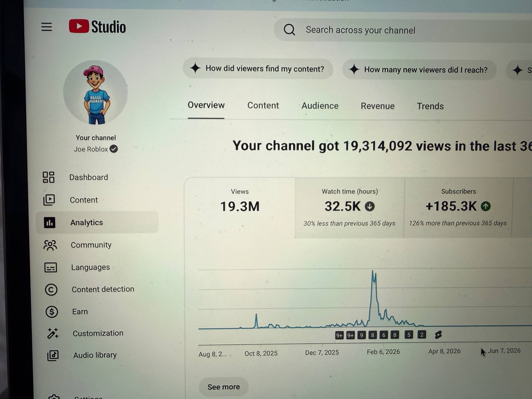Screen dimensions: 532x399
Task: Click the search magnifier icon
Action: (289, 30)
